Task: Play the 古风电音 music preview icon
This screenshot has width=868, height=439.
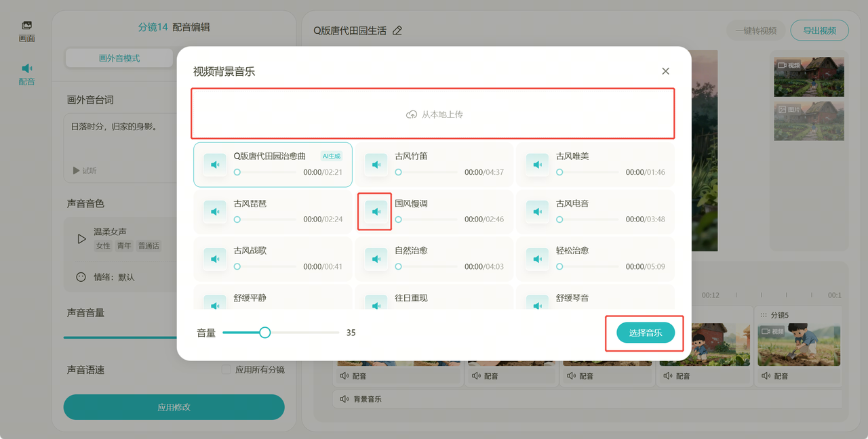Action: pyautogui.click(x=538, y=212)
